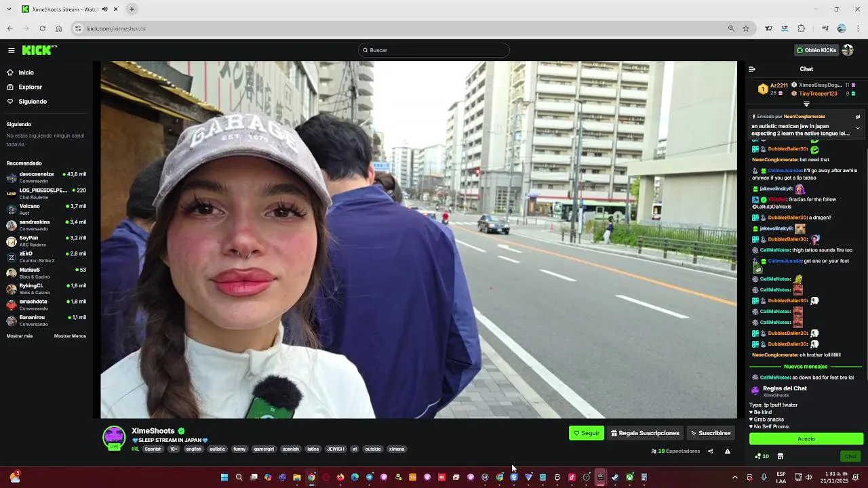Open recommended channel davooxeneize
The image size is (868, 488).
click(46, 178)
